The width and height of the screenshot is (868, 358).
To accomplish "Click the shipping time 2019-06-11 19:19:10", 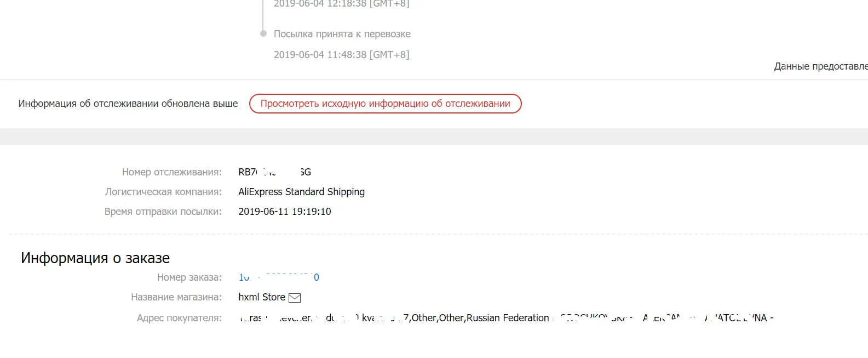I will 285,212.
